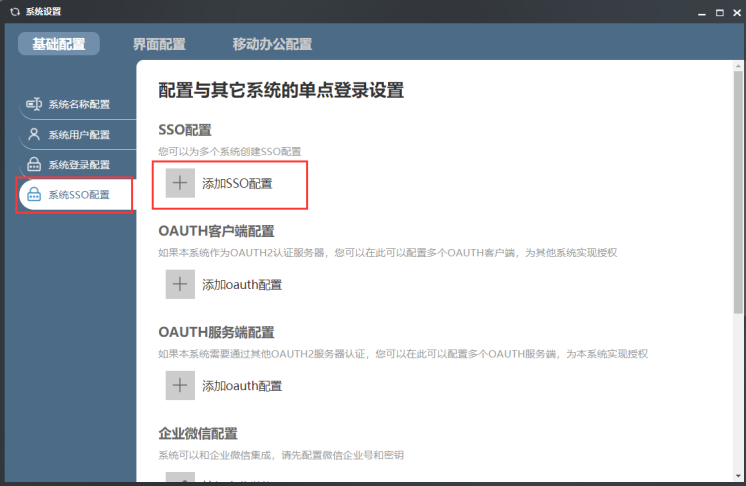
Task: Select 系统名称配置 in the sidebar
Action: (x=78, y=104)
